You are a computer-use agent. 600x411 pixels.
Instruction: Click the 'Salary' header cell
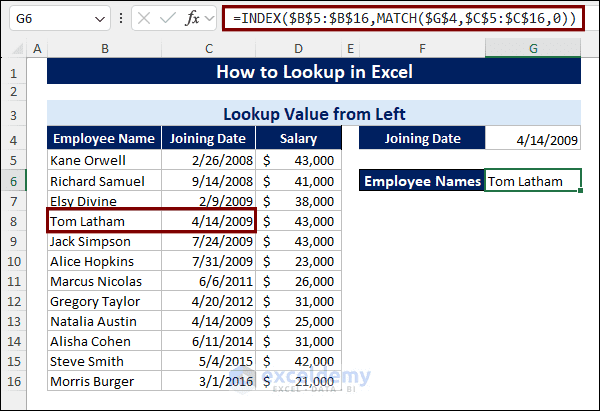298,138
